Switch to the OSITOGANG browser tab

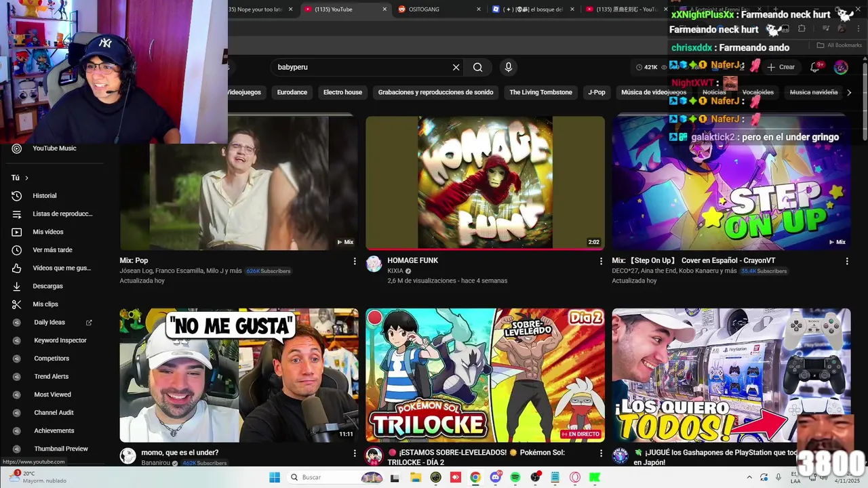tap(437, 9)
